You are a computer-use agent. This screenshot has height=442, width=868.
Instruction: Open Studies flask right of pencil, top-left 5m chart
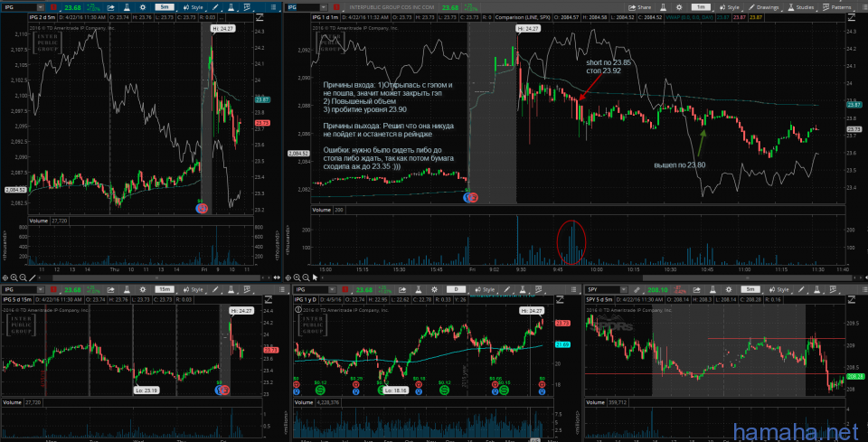coord(231,8)
